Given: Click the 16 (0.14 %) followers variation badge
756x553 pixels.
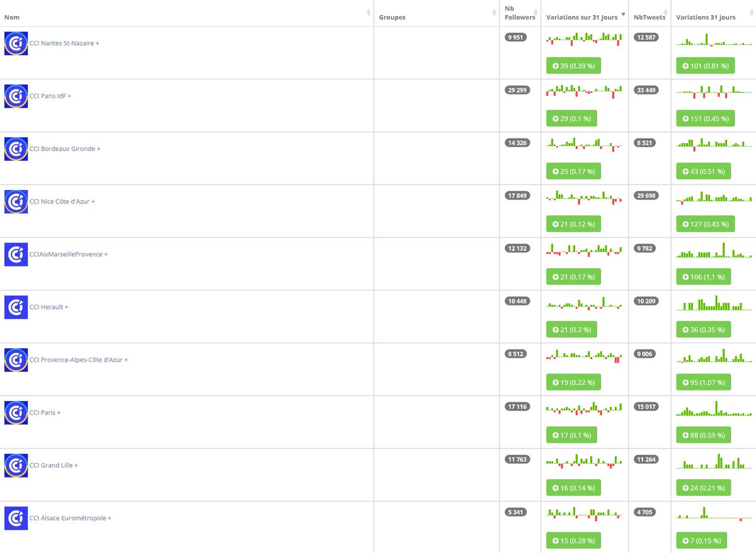Looking at the screenshot, I should (573, 487).
